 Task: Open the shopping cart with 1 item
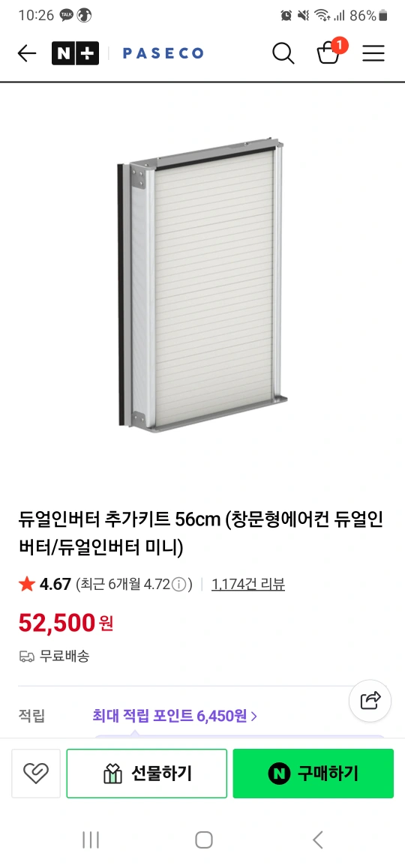pos(331,51)
